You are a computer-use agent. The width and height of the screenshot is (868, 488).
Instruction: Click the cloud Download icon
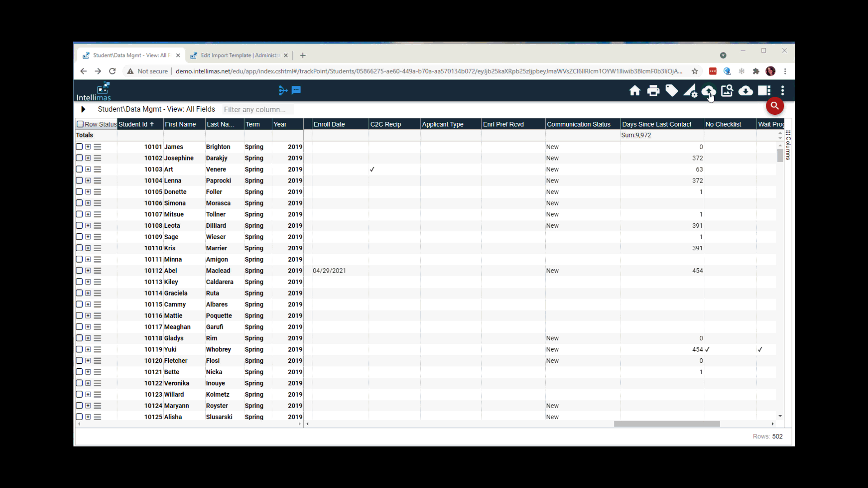point(745,91)
